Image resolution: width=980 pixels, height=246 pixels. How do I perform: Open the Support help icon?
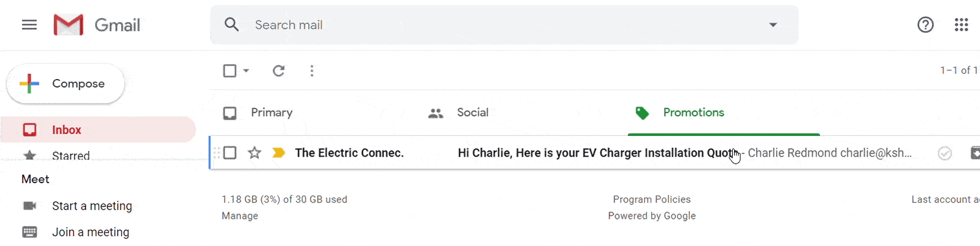click(926, 25)
